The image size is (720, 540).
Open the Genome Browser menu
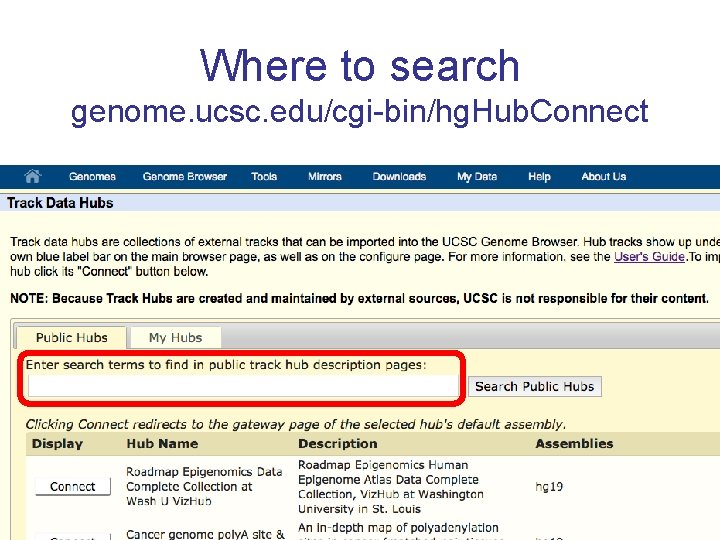pos(185,177)
